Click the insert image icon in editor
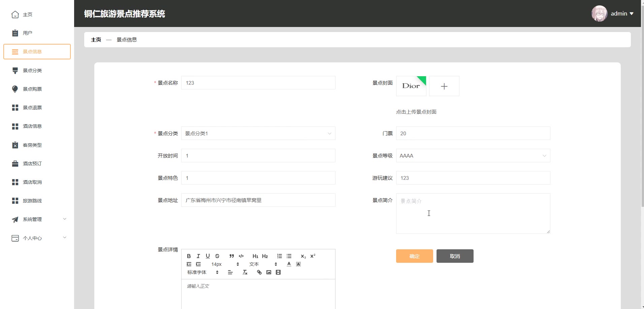The image size is (644, 309). click(268, 272)
